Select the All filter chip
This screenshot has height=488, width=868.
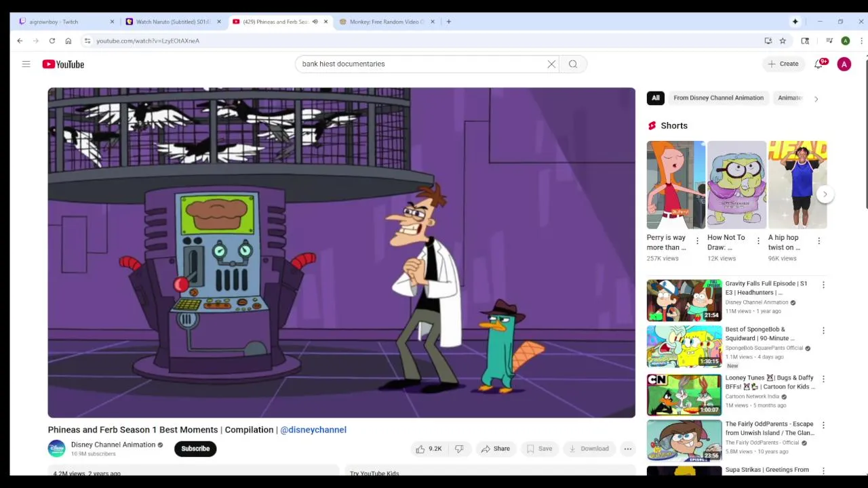[656, 98]
